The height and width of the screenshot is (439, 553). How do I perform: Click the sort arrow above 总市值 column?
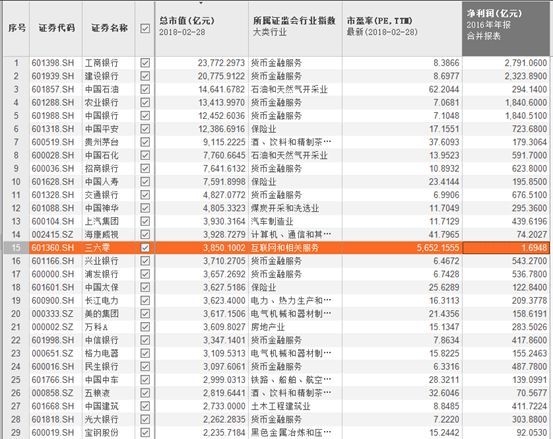point(201,3)
